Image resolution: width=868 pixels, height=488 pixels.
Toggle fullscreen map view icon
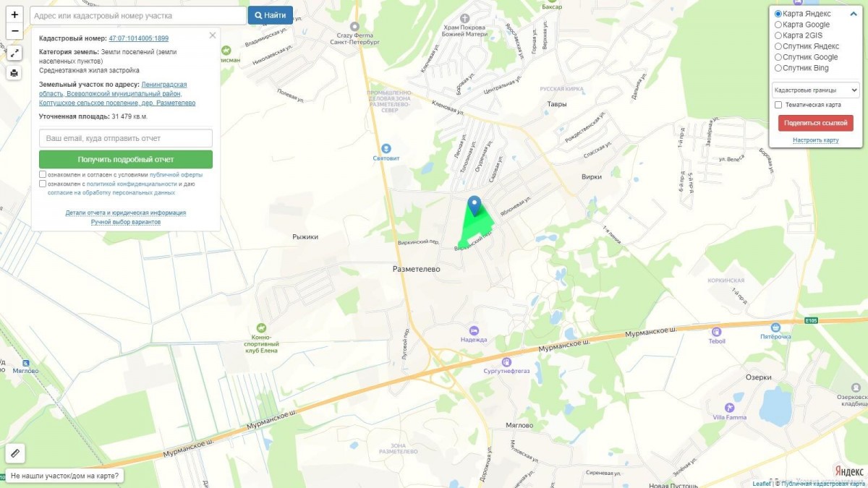click(14, 53)
